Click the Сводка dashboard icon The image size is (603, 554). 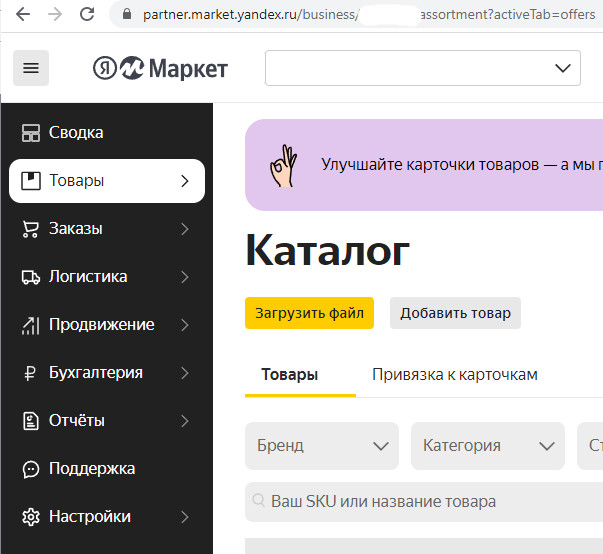click(31, 133)
